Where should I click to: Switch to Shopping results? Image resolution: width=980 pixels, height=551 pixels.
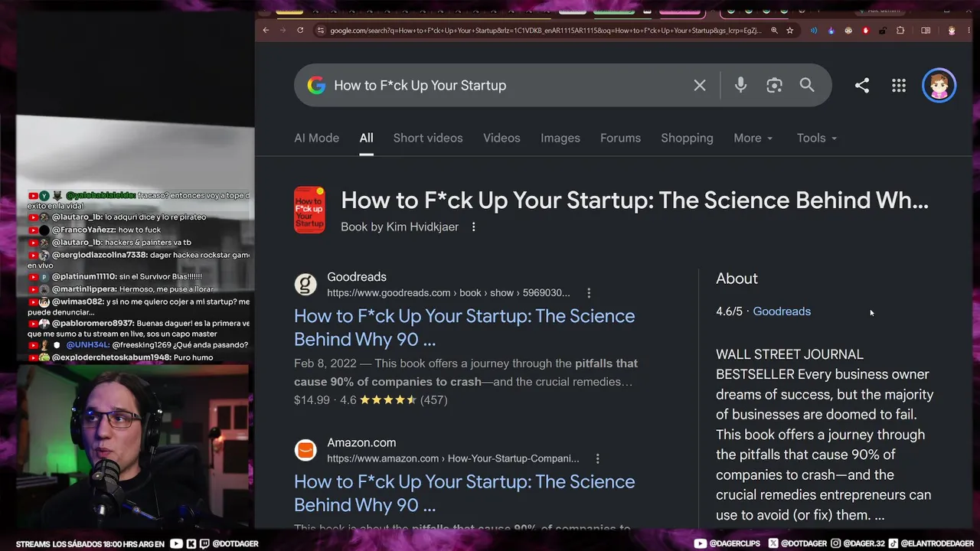[x=687, y=138]
